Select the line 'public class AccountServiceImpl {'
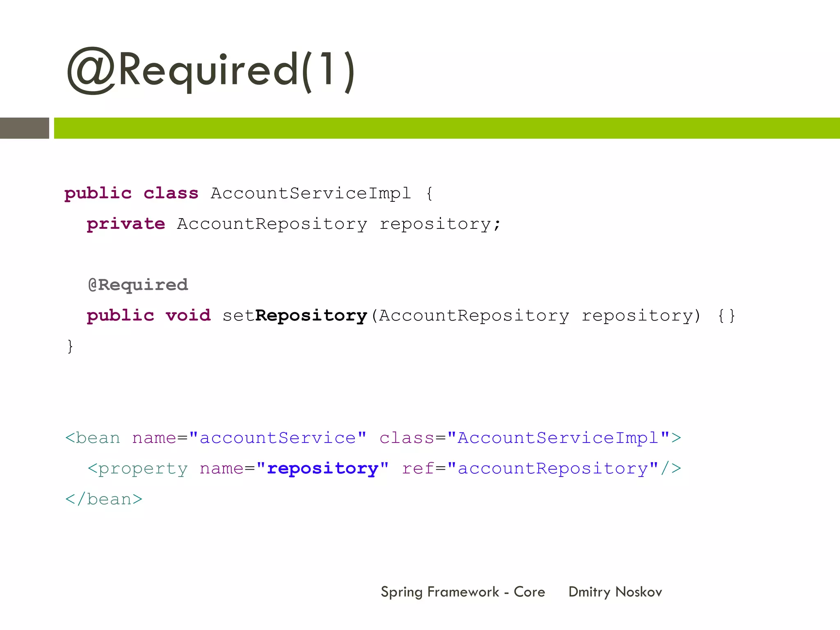Viewport: 840px width, 630px height. point(249,194)
